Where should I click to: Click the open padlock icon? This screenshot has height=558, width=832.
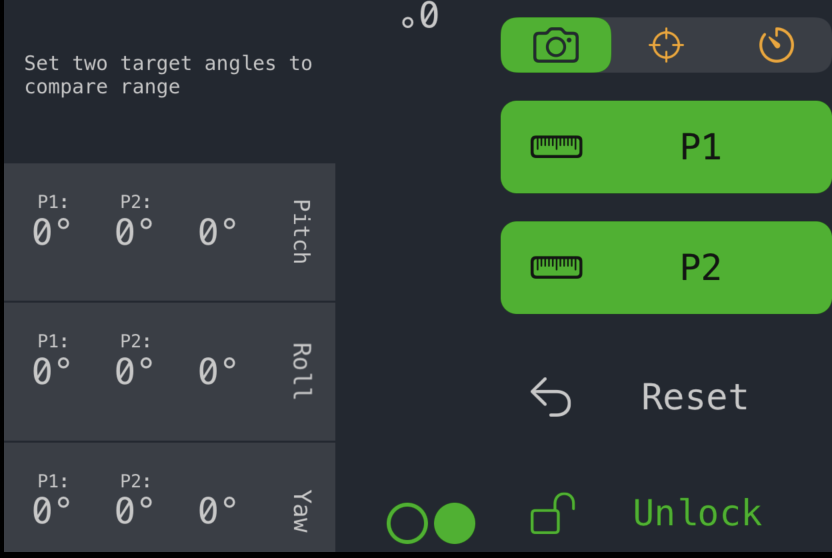pos(552,513)
